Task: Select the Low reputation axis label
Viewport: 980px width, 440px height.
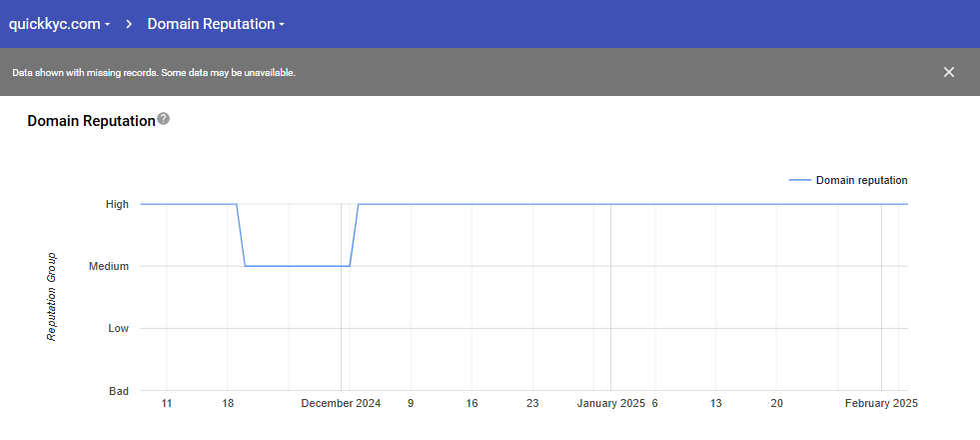Action: coord(118,328)
